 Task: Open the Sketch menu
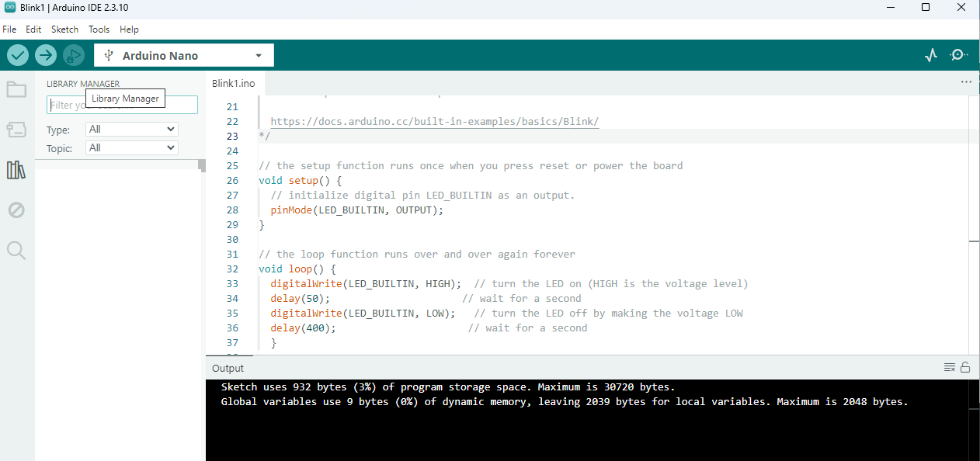(64, 29)
